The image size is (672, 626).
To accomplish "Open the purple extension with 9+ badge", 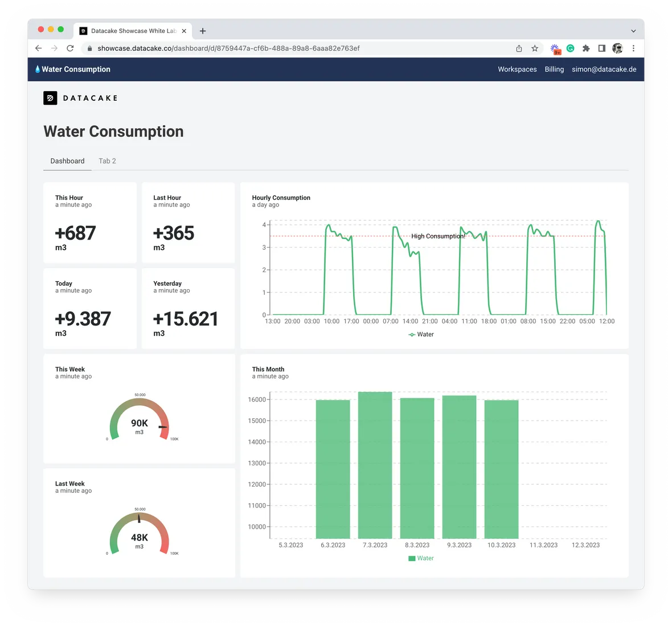I will [555, 50].
